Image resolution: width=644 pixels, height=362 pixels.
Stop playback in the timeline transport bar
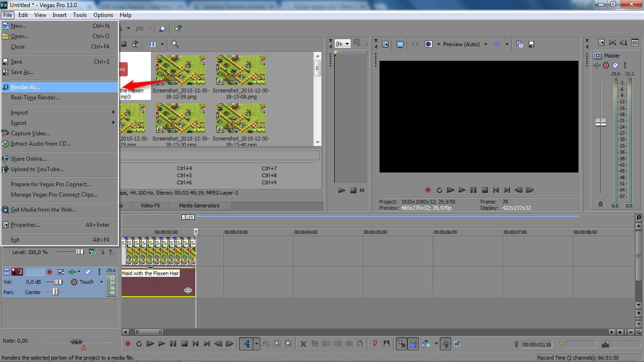tap(184, 344)
